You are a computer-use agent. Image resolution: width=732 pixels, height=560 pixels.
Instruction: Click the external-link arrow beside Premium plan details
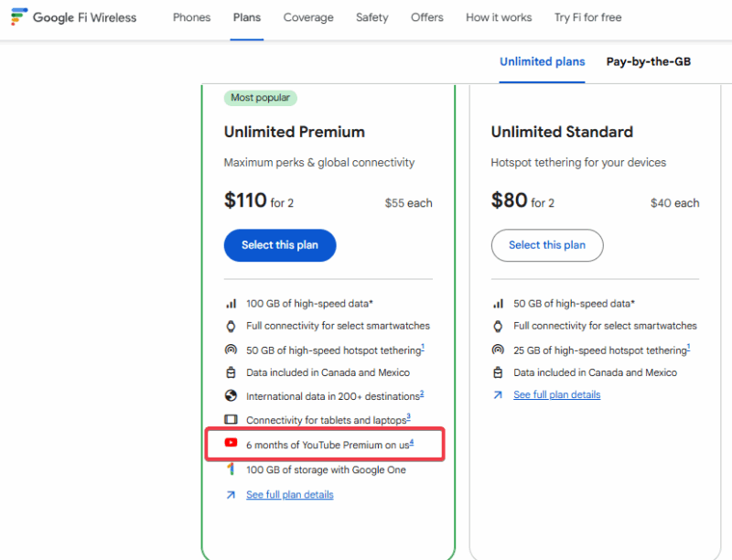231,494
